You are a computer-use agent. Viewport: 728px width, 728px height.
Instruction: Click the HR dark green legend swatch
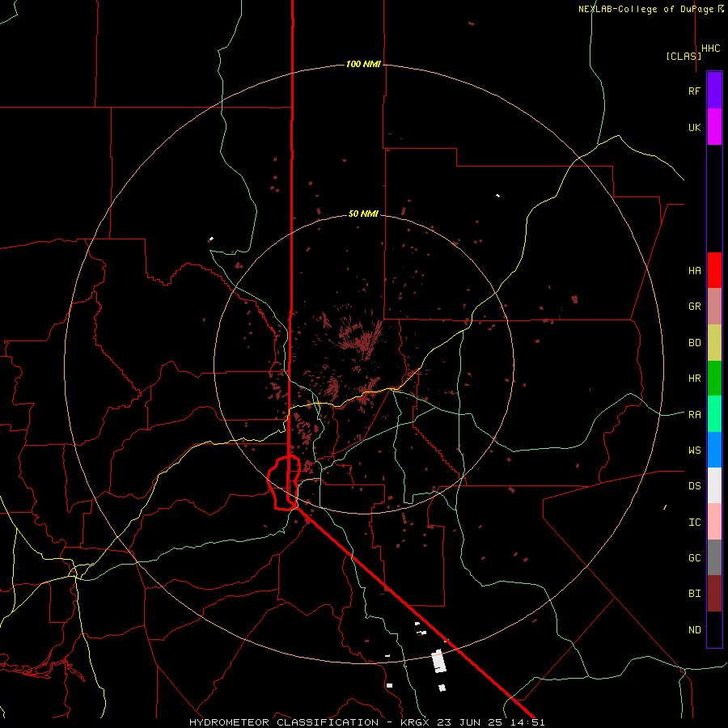coord(714,379)
